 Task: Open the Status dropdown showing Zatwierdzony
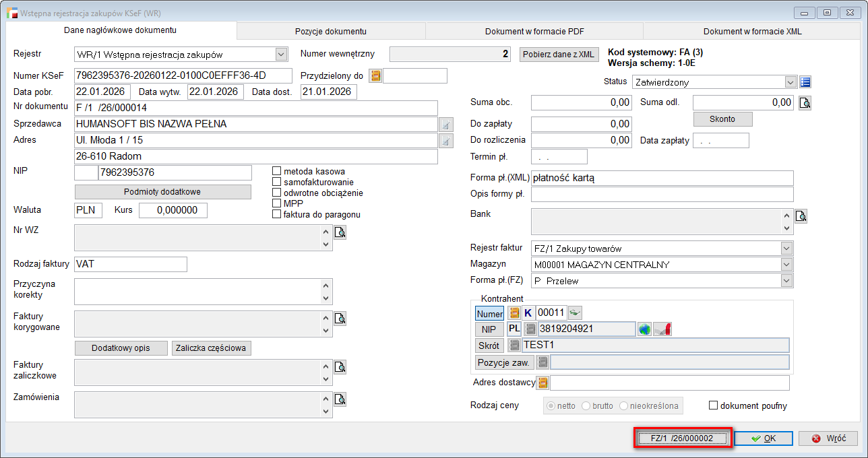(x=790, y=82)
